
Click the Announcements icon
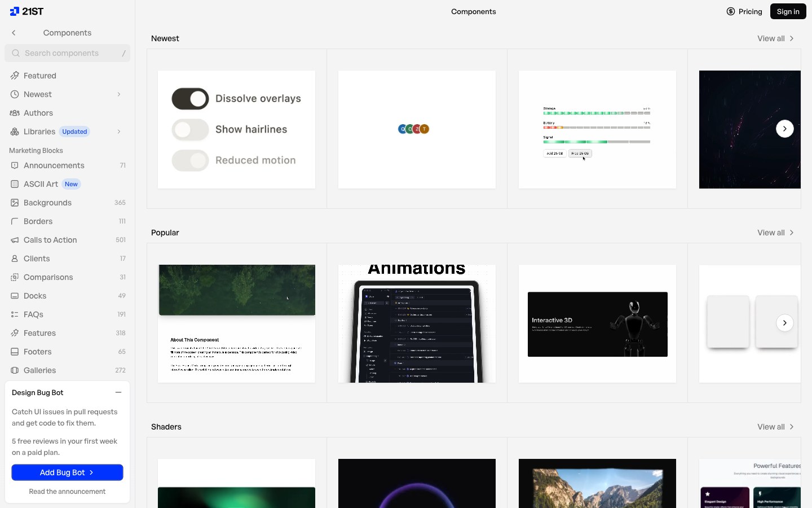click(x=15, y=165)
